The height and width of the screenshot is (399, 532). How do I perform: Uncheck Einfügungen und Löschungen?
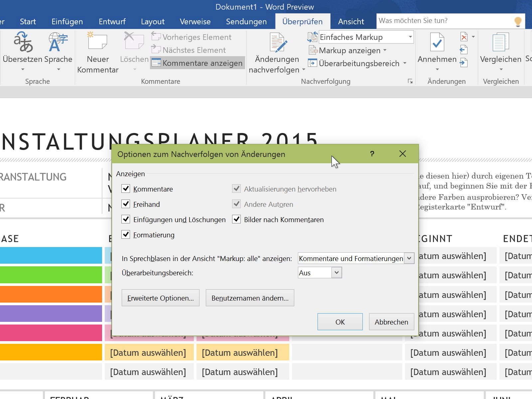(x=126, y=219)
